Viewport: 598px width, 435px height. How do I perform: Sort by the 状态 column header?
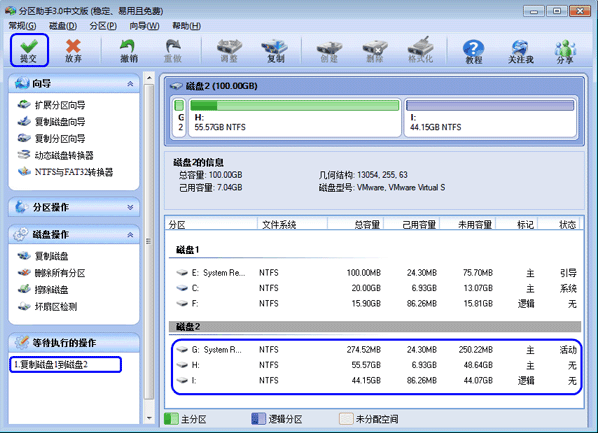pyautogui.click(x=559, y=225)
